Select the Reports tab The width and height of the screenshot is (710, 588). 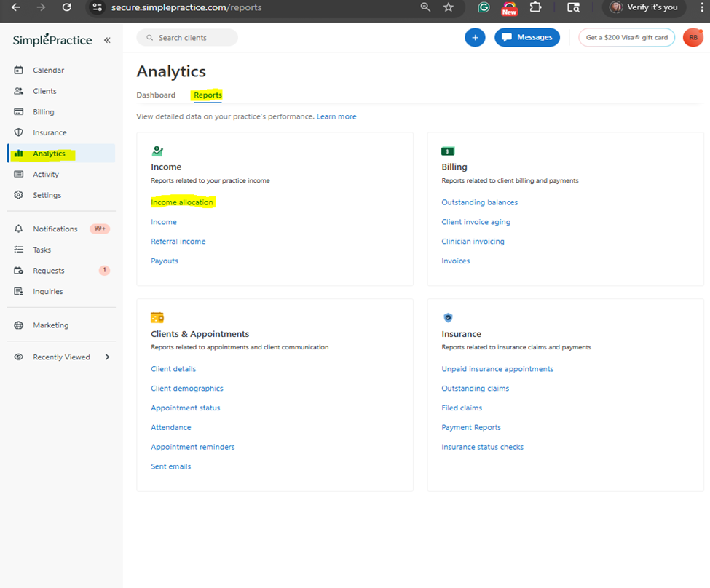(x=208, y=95)
